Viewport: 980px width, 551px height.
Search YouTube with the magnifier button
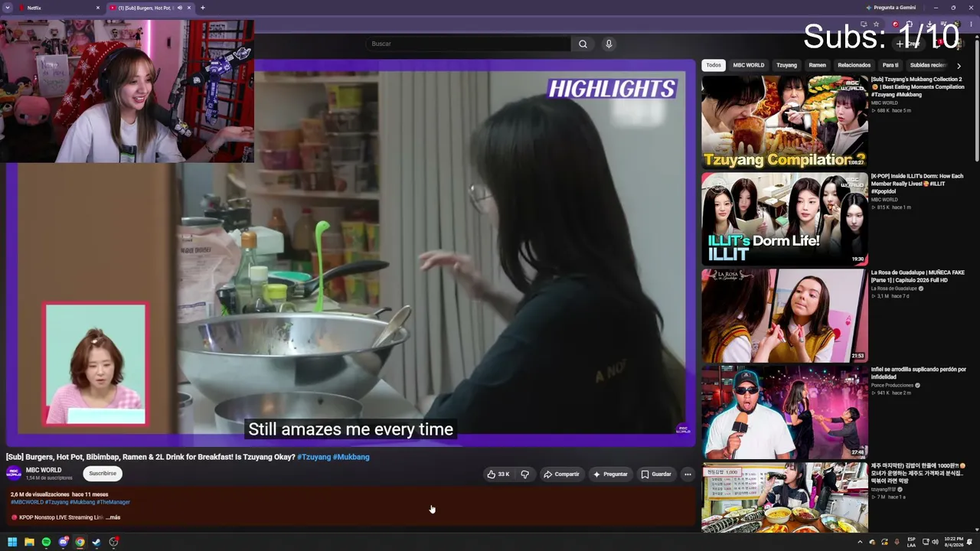click(x=583, y=44)
